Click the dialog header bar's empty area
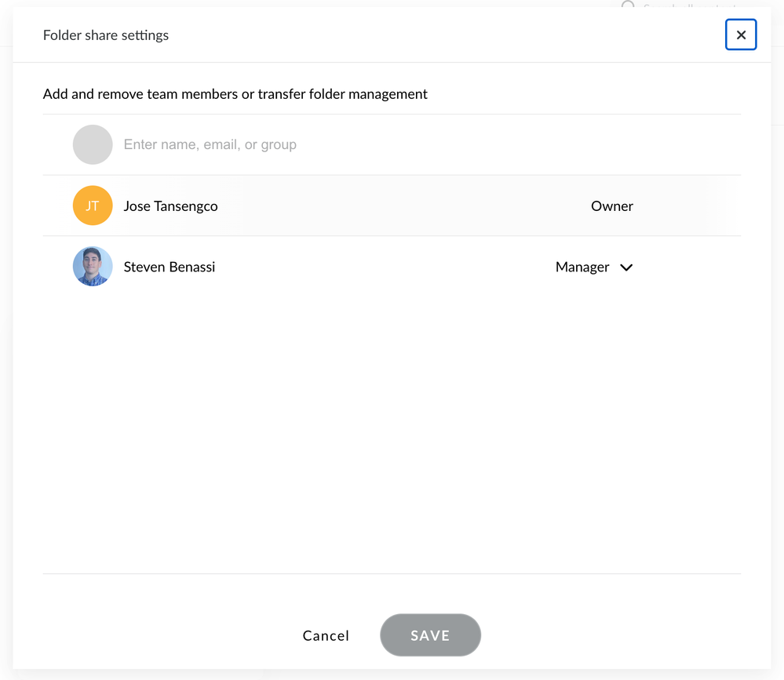 pos(432,35)
